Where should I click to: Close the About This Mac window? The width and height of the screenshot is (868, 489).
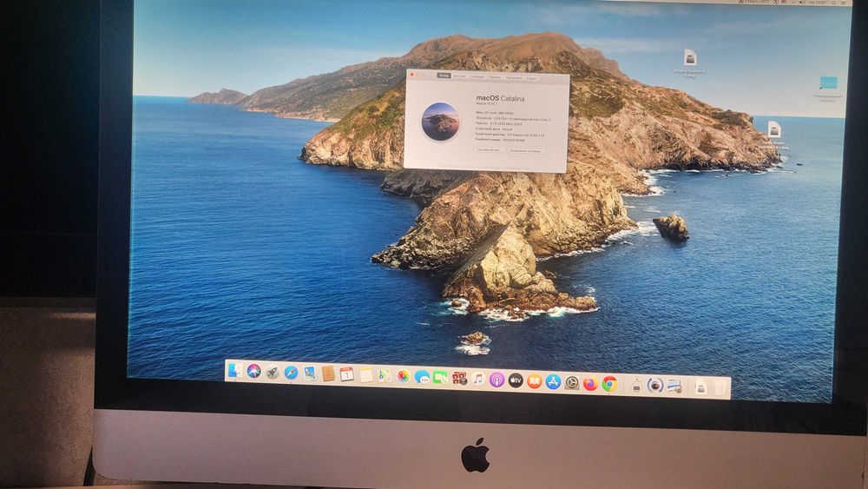[411, 74]
